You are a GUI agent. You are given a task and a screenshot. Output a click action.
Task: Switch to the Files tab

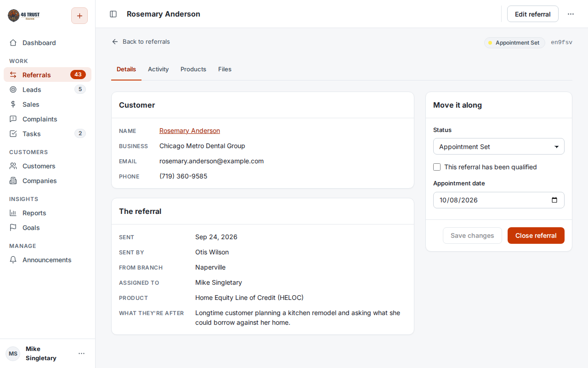click(x=225, y=69)
